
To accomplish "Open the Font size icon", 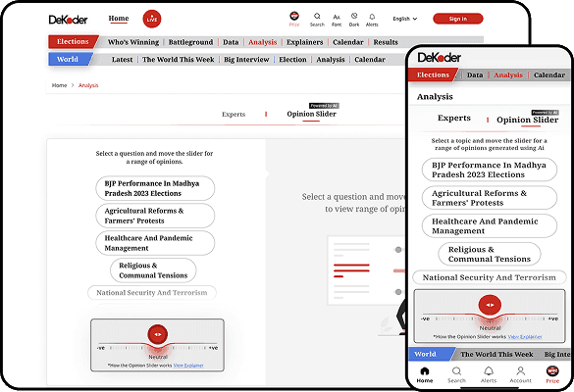I will (x=337, y=17).
